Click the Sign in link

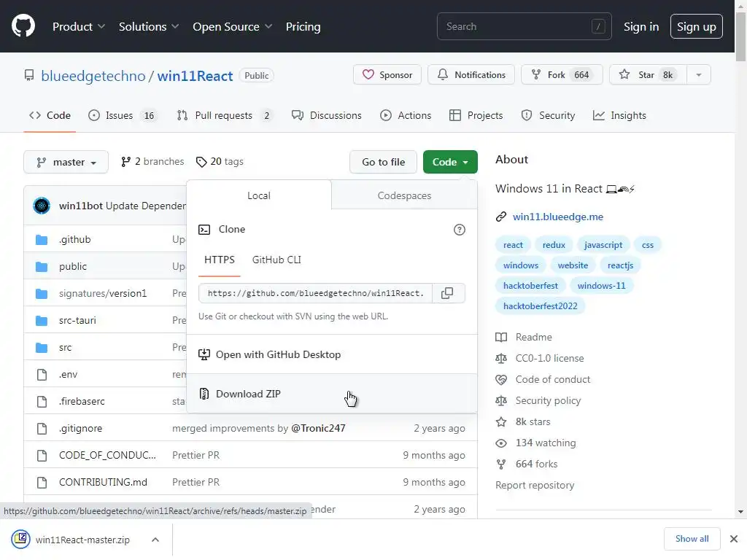[x=641, y=27]
